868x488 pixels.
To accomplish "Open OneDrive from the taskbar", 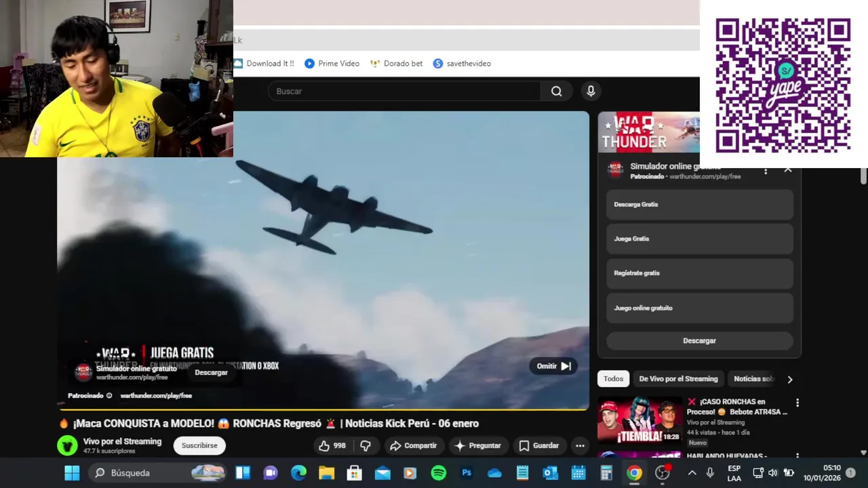I will (x=494, y=472).
